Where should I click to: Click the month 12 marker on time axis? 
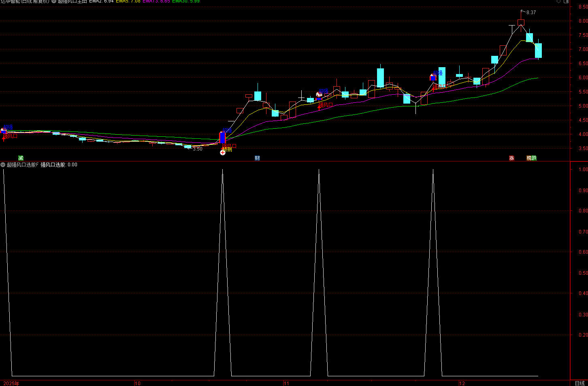coord(462,383)
